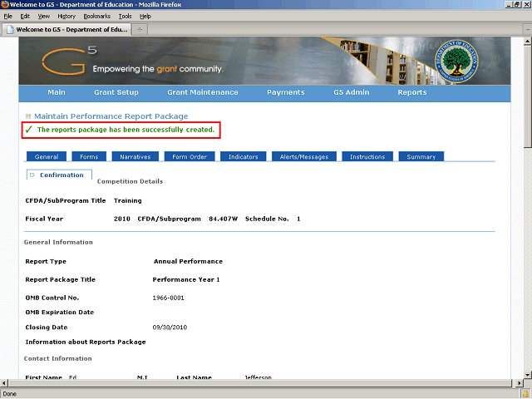This screenshot has height=399, width=532.
Task: Select the Welcome to G5 browser tab
Action: [66, 30]
